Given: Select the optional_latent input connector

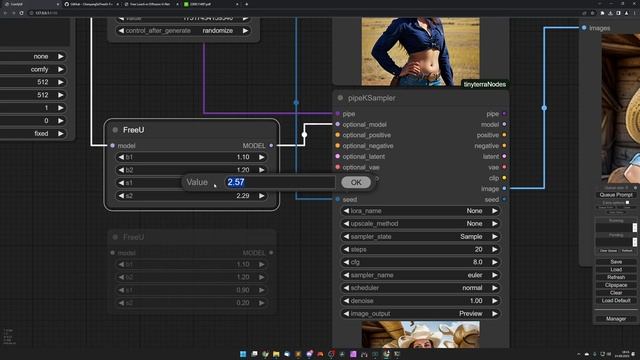Looking at the screenshot, I should [338, 156].
